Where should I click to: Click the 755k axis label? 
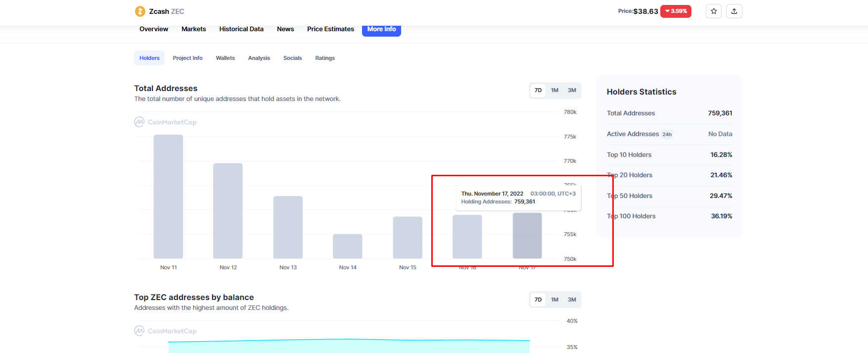(570, 234)
